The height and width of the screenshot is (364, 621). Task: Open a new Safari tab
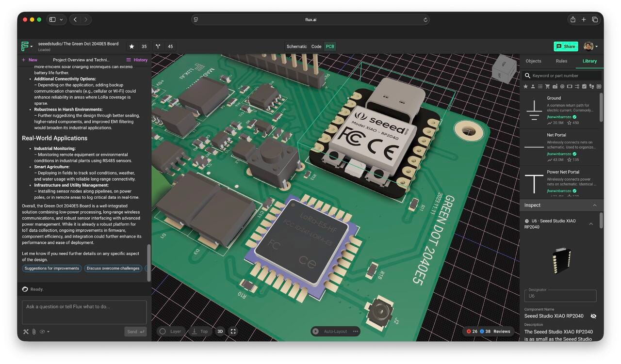[584, 19]
